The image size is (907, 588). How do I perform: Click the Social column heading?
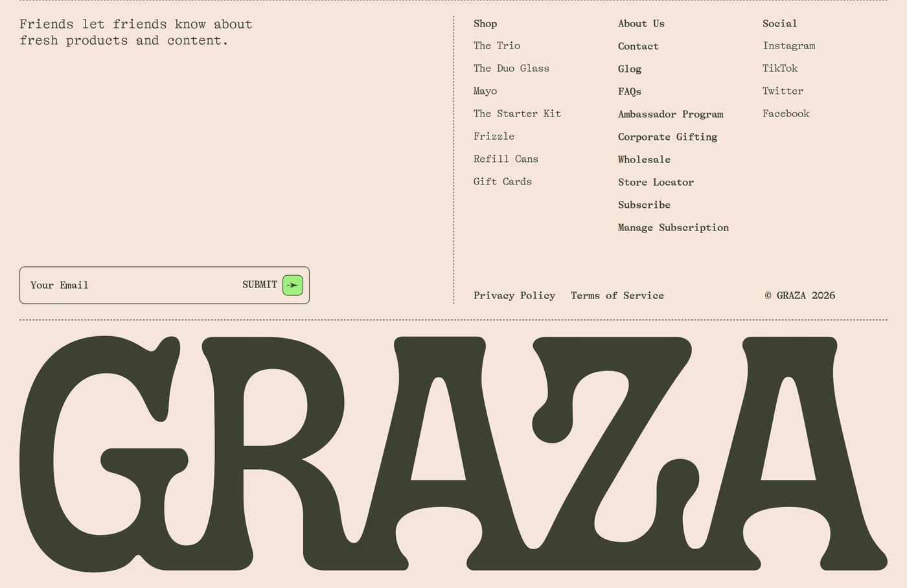click(x=779, y=23)
